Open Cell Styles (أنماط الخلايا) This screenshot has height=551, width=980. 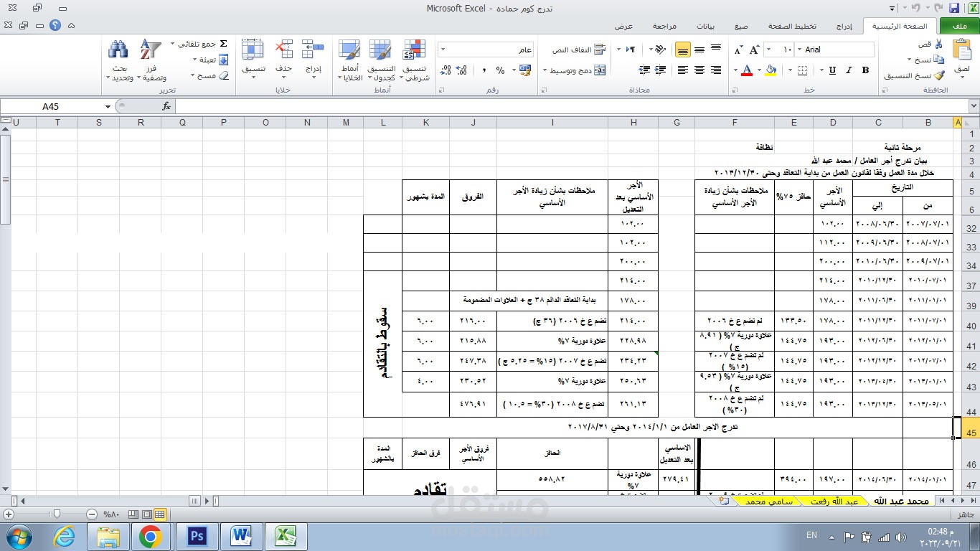click(350, 60)
